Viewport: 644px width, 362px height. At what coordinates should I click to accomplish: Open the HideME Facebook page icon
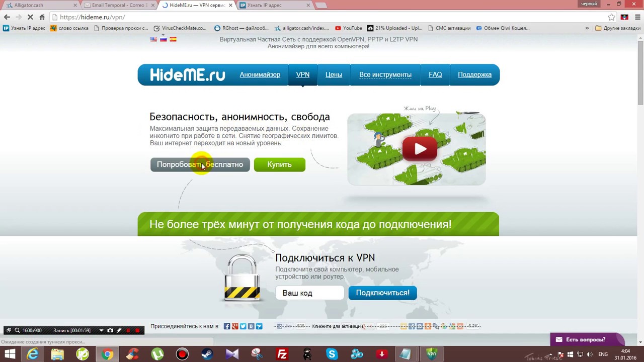(x=227, y=326)
